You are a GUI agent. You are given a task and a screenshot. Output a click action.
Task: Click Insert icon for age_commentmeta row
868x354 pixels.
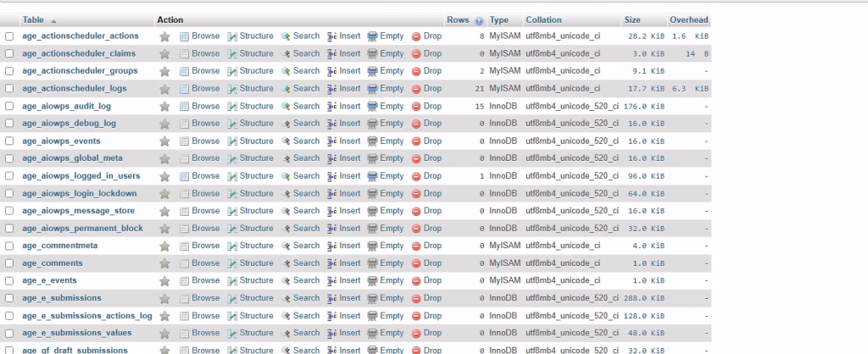point(332,246)
